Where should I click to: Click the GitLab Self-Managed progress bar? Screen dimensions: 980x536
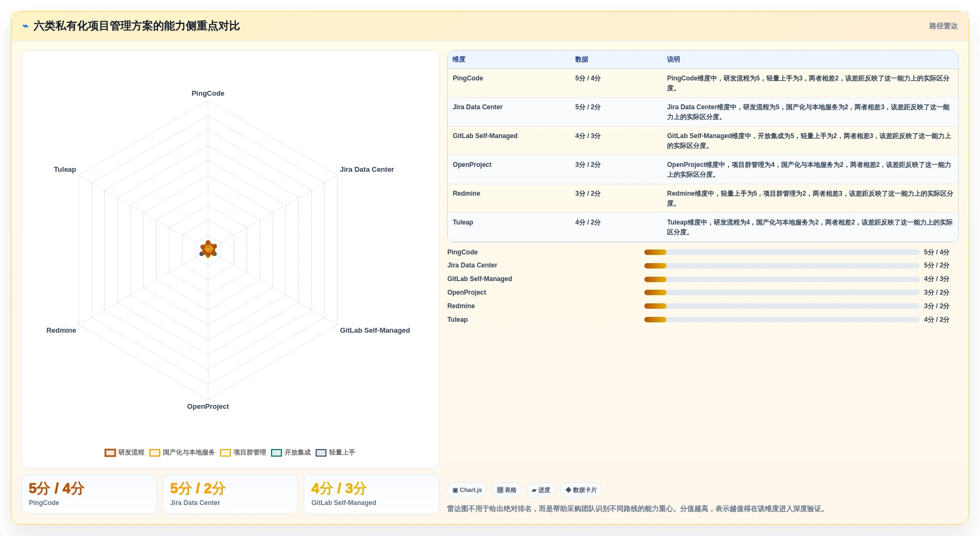coord(782,279)
